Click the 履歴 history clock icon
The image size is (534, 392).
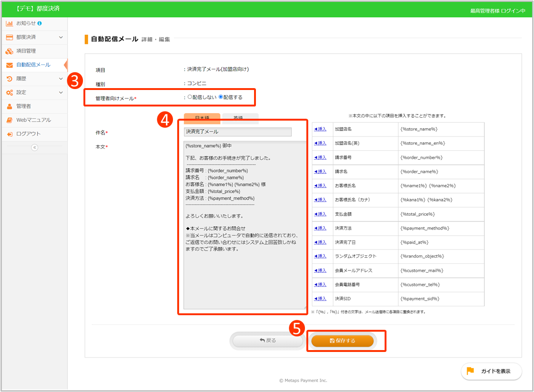click(x=9, y=79)
